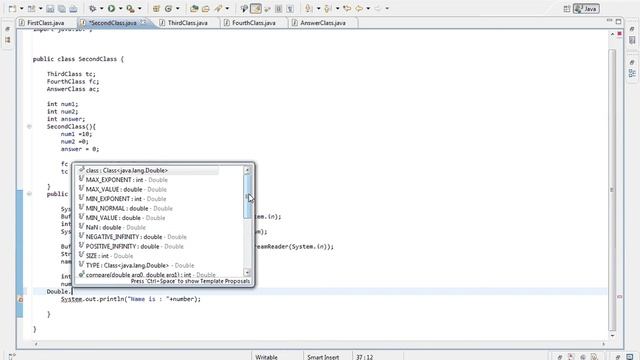Click the Print toolbar icon

click(73, 9)
